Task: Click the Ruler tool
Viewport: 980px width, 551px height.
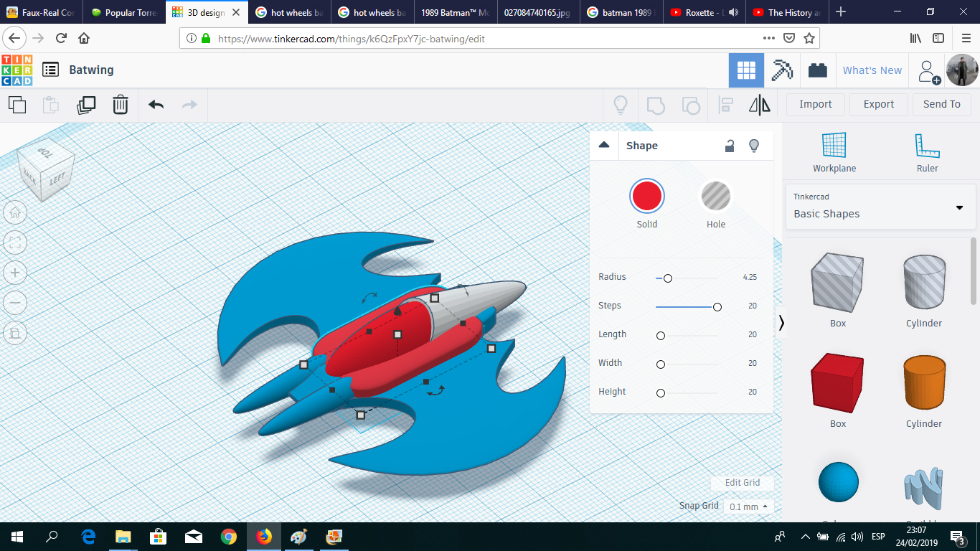Action: point(927,153)
